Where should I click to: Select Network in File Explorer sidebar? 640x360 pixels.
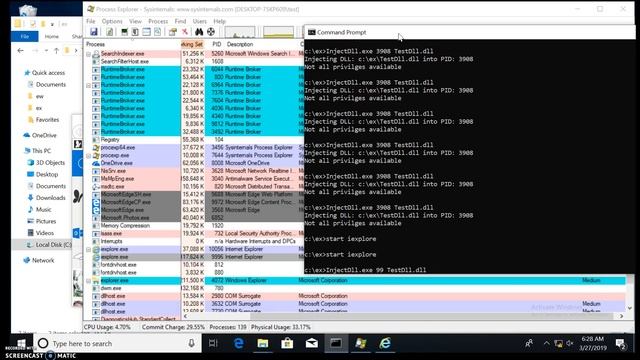coord(38,260)
